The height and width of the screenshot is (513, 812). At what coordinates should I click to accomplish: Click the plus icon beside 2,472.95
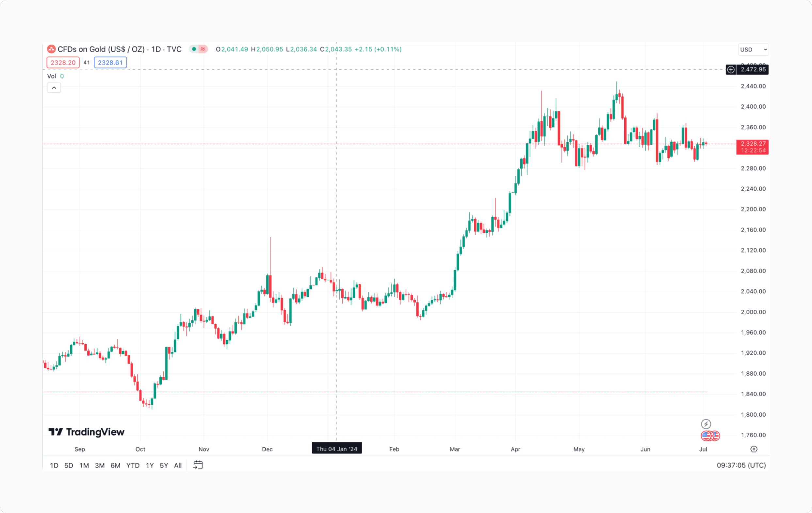coord(731,70)
